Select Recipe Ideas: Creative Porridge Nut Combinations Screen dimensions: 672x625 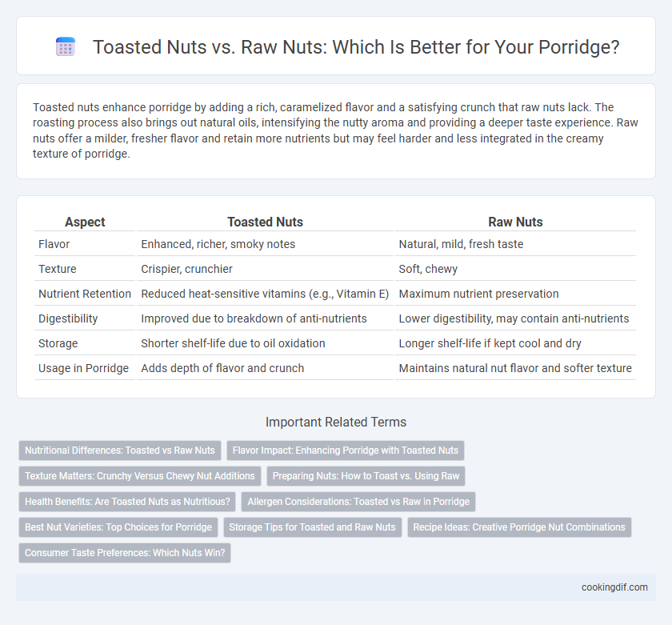[x=519, y=527]
